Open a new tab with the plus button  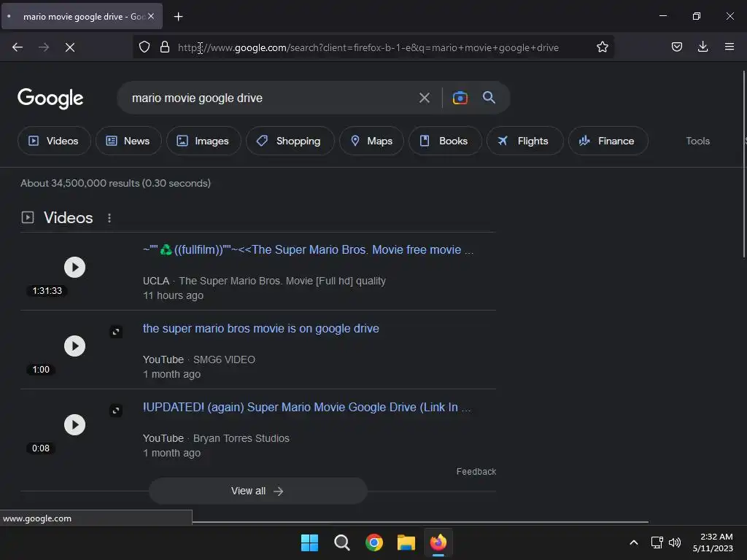tap(178, 17)
